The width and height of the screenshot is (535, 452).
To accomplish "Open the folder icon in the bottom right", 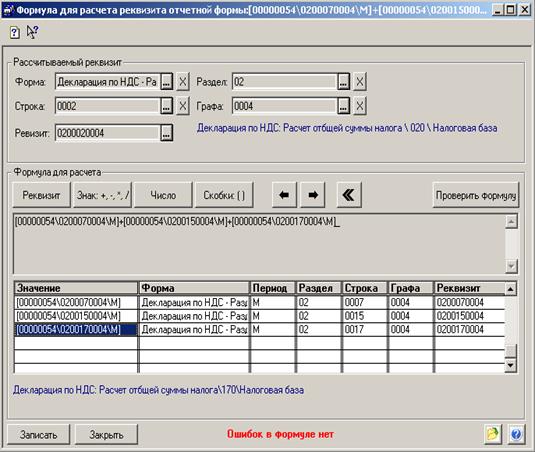I will tap(493, 434).
